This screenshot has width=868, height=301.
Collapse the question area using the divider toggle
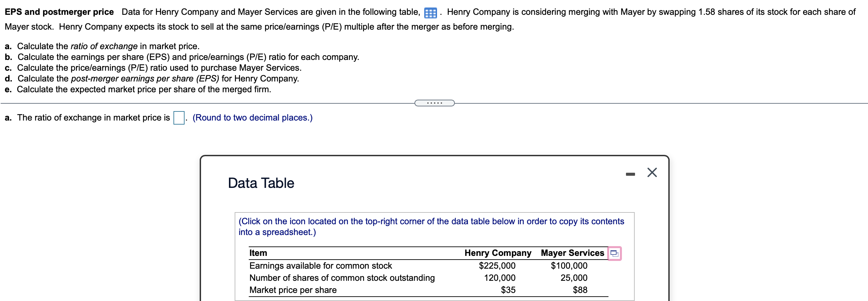(x=434, y=103)
